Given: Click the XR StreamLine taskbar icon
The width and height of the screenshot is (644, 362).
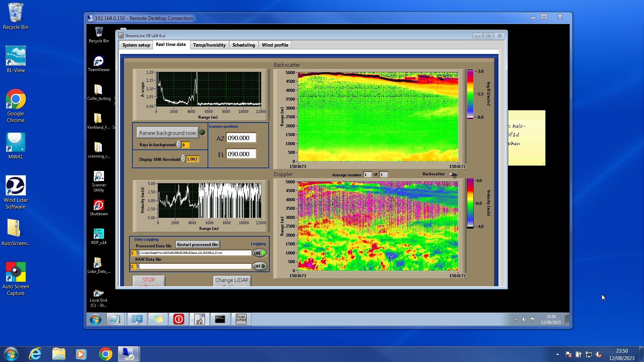Looking at the screenshot, I should [x=200, y=319].
